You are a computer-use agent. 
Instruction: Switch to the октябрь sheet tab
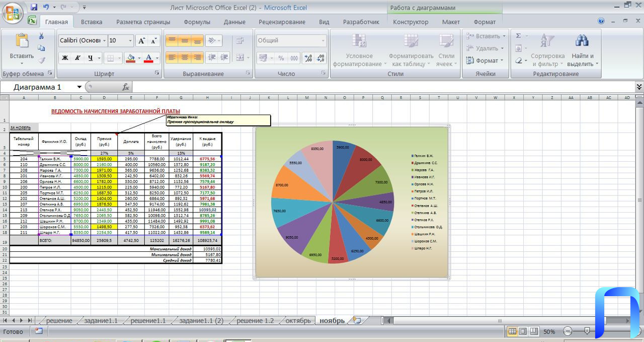point(298,320)
